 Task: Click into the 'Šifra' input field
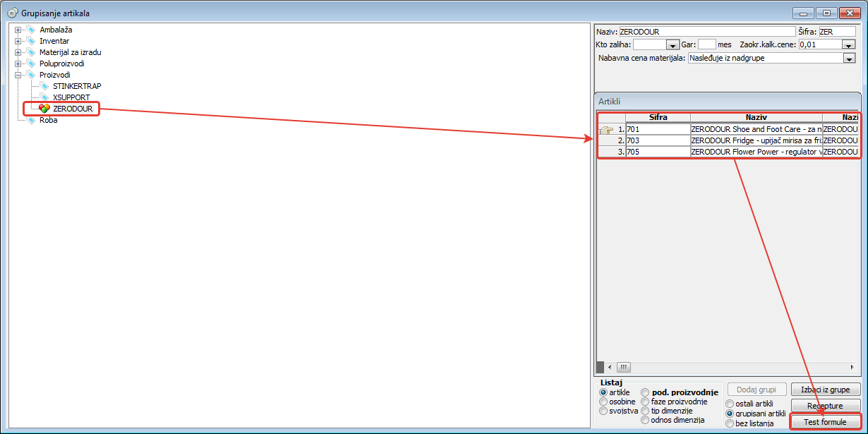[x=836, y=32]
